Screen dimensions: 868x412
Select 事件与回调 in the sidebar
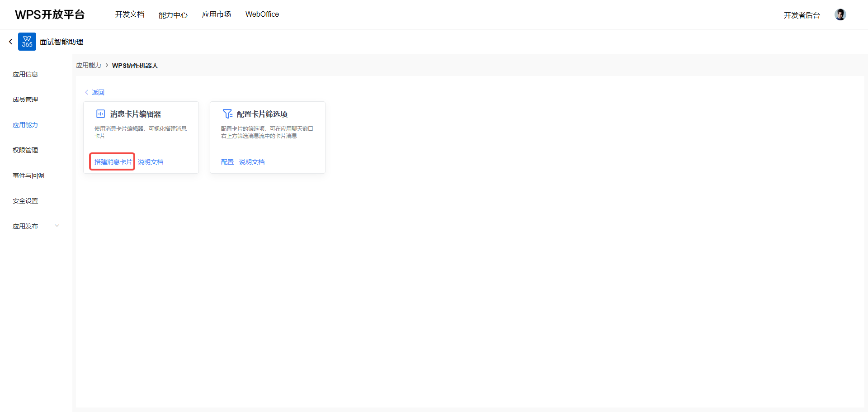(28, 175)
